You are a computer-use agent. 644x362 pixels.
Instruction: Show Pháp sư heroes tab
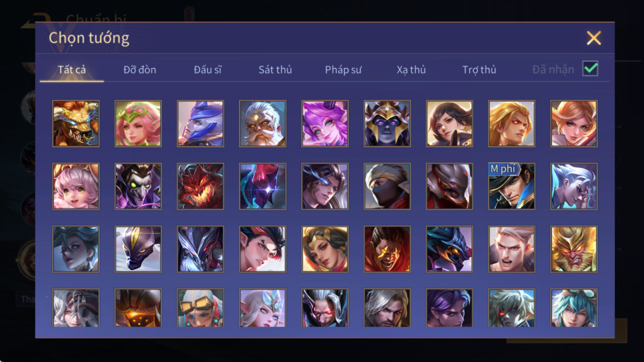[x=343, y=70]
